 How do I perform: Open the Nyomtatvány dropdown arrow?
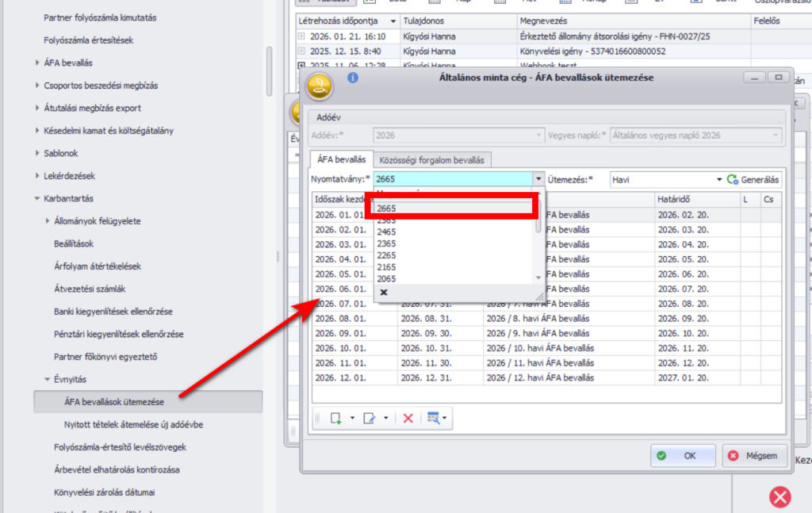pos(538,180)
